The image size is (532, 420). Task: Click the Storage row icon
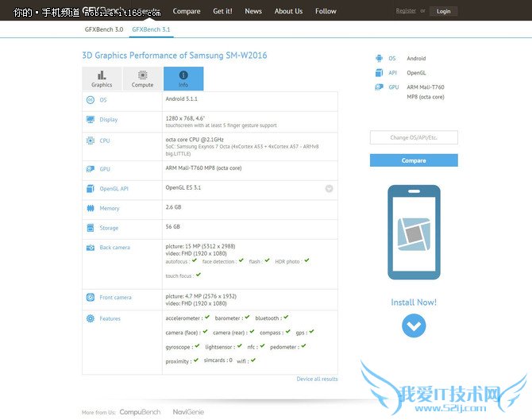(x=91, y=228)
